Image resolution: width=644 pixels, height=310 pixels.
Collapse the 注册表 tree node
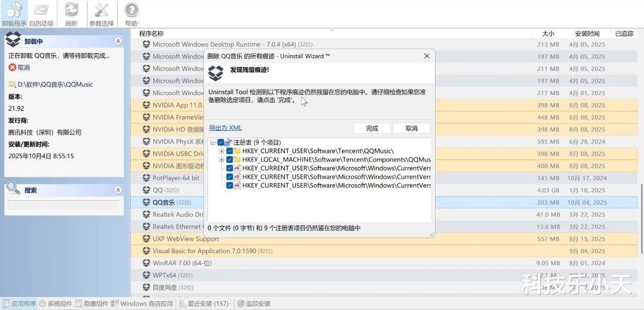pyautogui.click(x=213, y=142)
